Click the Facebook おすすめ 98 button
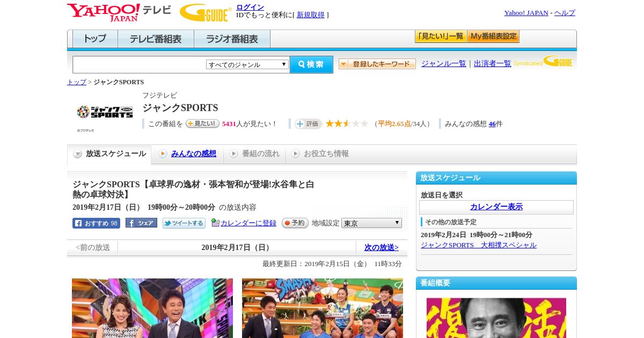Screen dimensions: 644x338 click(x=96, y=223)
